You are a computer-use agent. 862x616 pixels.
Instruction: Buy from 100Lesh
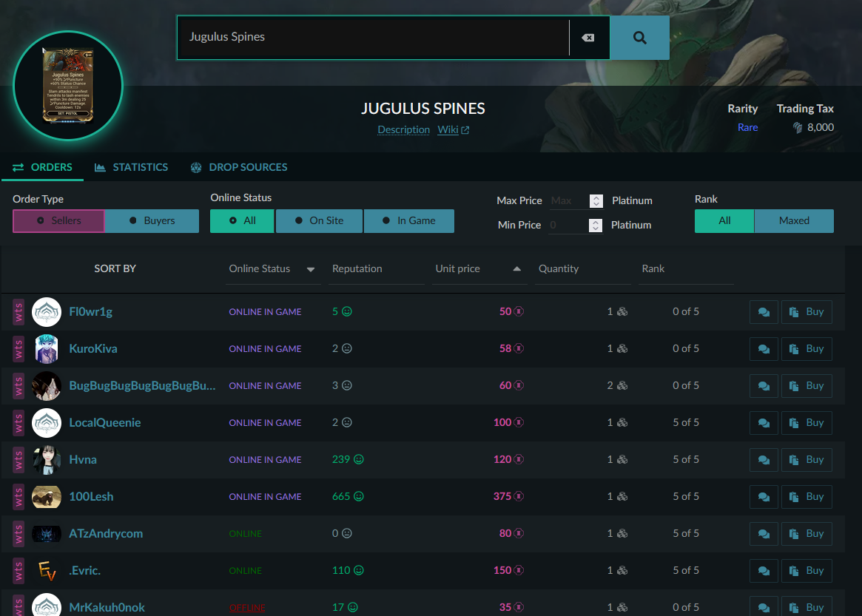pyautogui.click(x=807, y=496)
